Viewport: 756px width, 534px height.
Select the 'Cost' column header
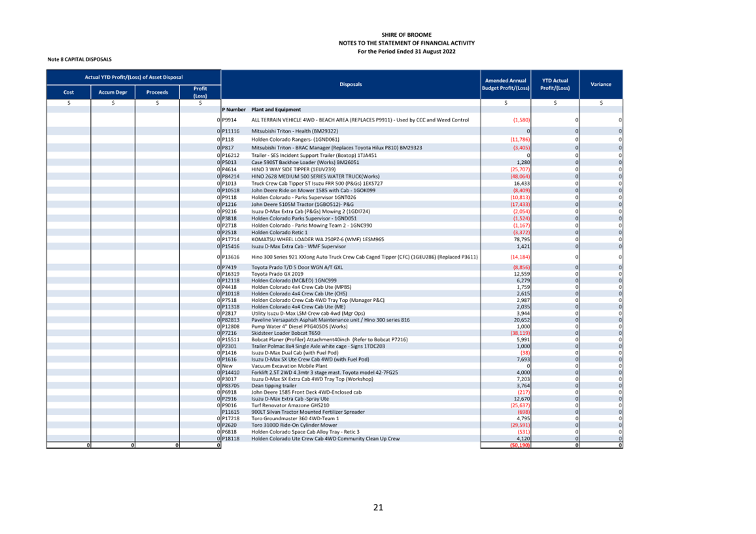point(69,92)
